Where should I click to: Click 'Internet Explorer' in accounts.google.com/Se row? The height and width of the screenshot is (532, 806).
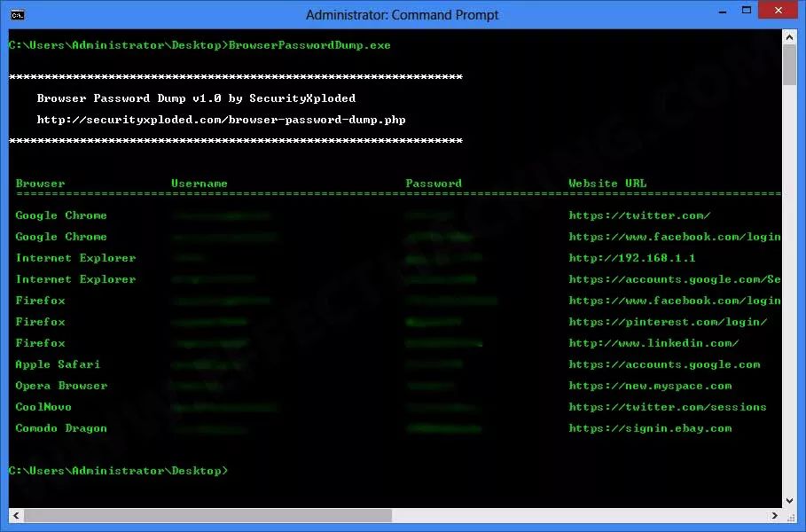point(75,279)
